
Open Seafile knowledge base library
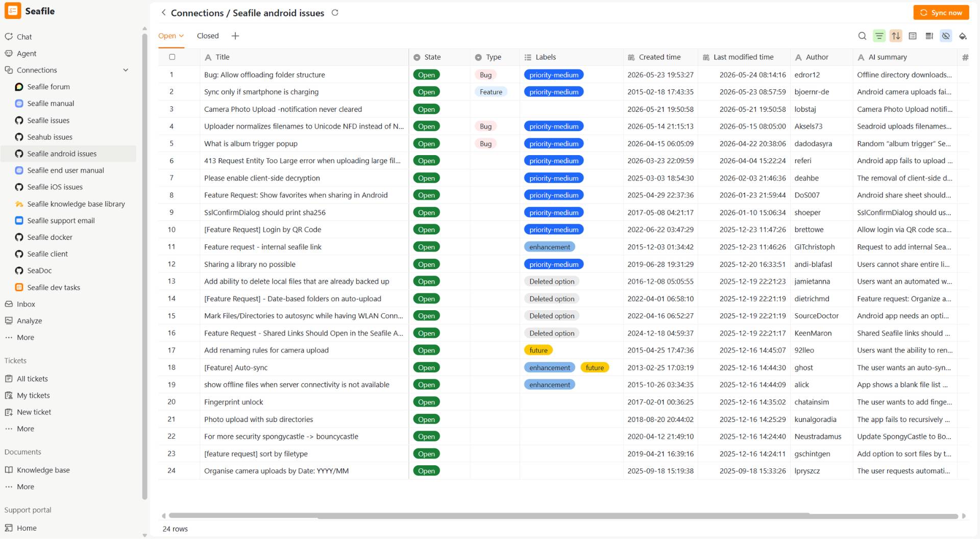[x=76, y=204]
